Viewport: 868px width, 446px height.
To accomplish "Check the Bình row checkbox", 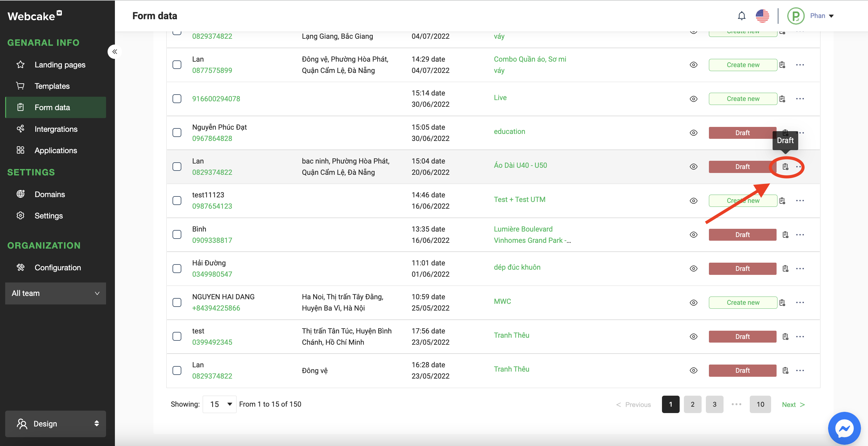I will tap(177, 235).
